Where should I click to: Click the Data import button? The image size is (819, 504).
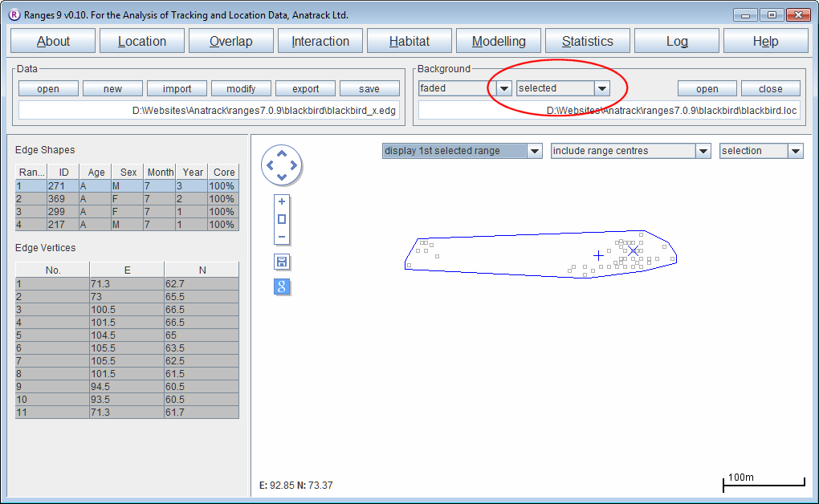click(177, 89)
